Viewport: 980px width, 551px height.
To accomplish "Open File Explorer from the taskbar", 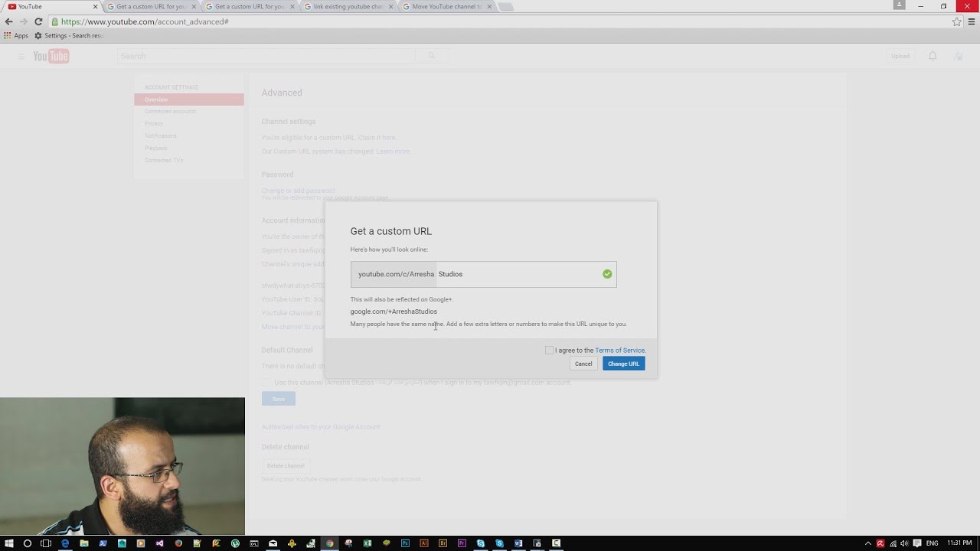I will click(x=84, y=543).
